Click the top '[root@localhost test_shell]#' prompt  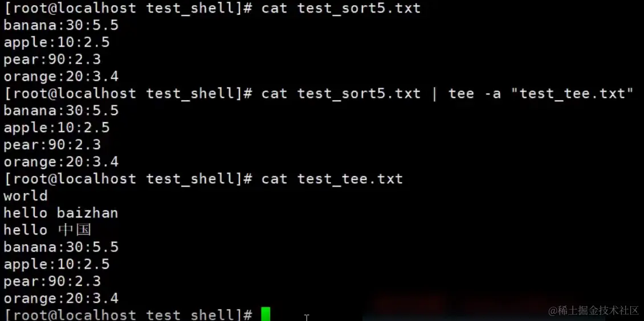[128, 8]
